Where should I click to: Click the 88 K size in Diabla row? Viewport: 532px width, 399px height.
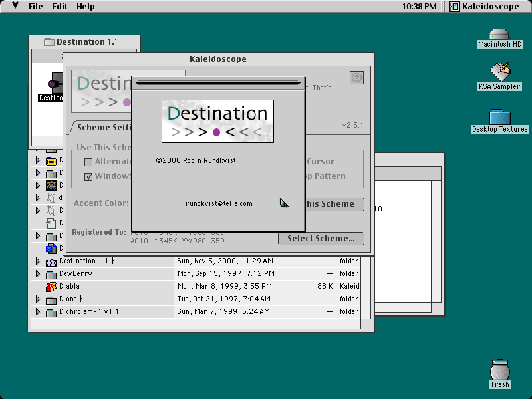click(x=325, y=286)
